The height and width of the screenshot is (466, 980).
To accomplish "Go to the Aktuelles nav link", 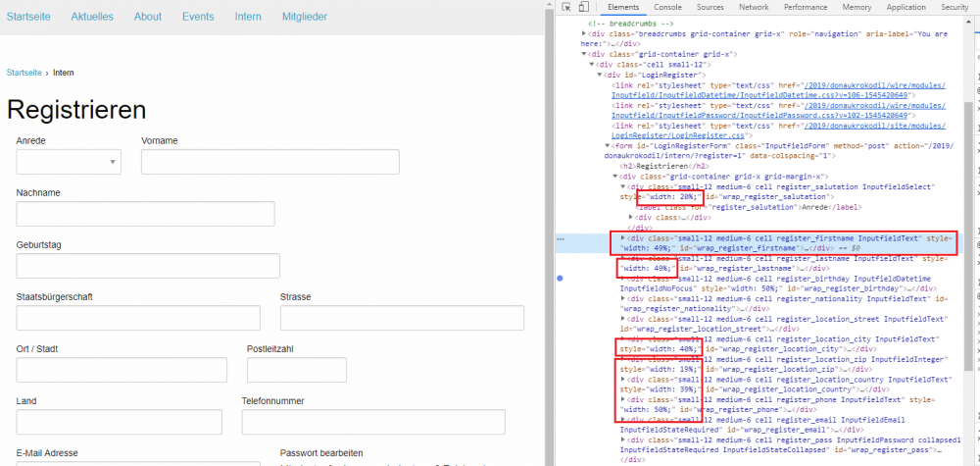I will click(x=92, y=17).
